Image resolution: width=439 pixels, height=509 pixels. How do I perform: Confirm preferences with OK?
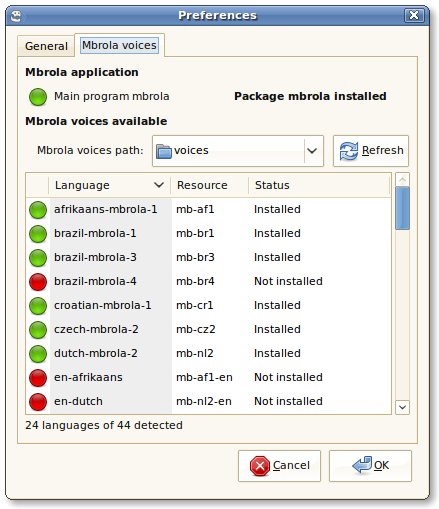pyautogui.click(x=370, y=466)
